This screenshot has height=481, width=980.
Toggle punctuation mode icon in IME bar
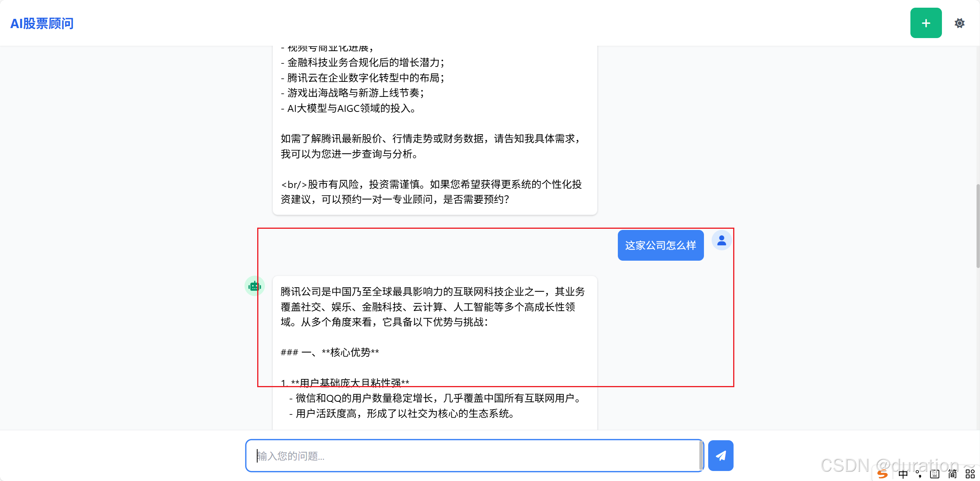pyautogui.click(x=918, y=474)
